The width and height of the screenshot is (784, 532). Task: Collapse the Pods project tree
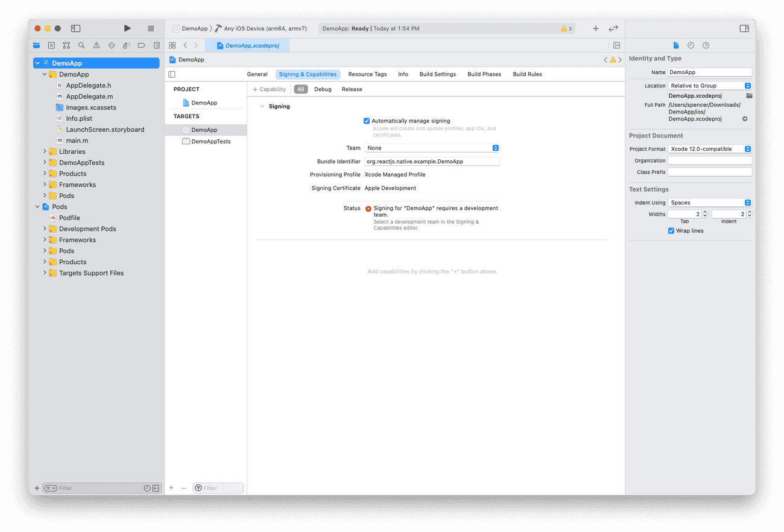click(x=37, y=206)
